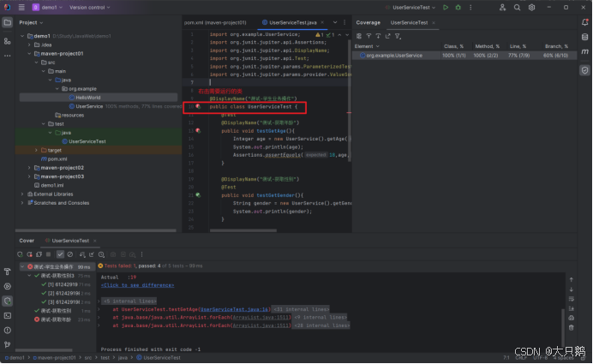This screenshot has width=593, height=364.
Task: Open the demo1 project selector dropdown
Action: [47, 7]
